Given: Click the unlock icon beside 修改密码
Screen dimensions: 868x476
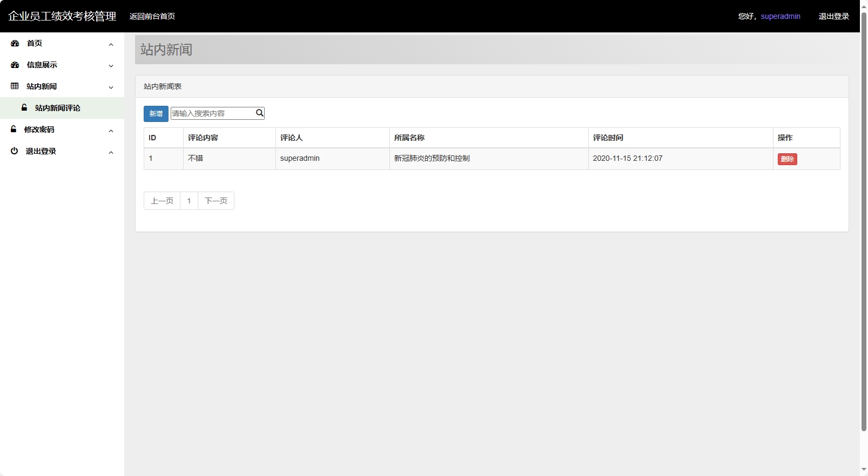Looking at the screenshot, I should point(14,129).
